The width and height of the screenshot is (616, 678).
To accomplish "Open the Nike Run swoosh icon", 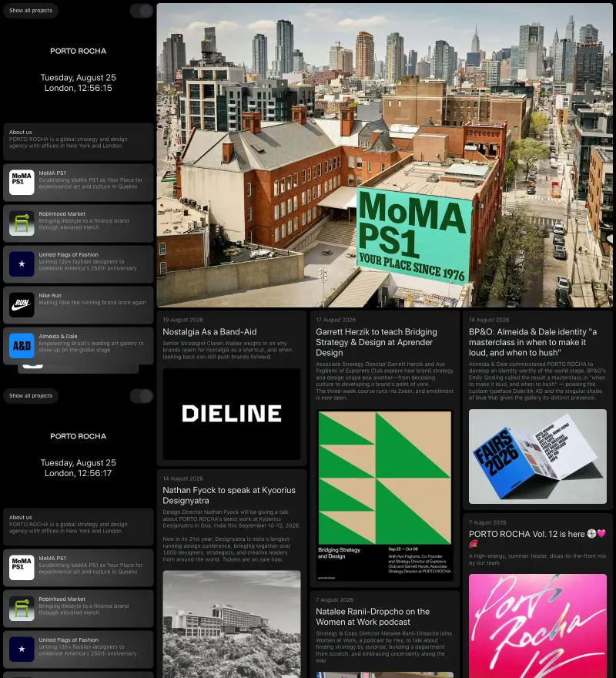I will tap(22, 304).
